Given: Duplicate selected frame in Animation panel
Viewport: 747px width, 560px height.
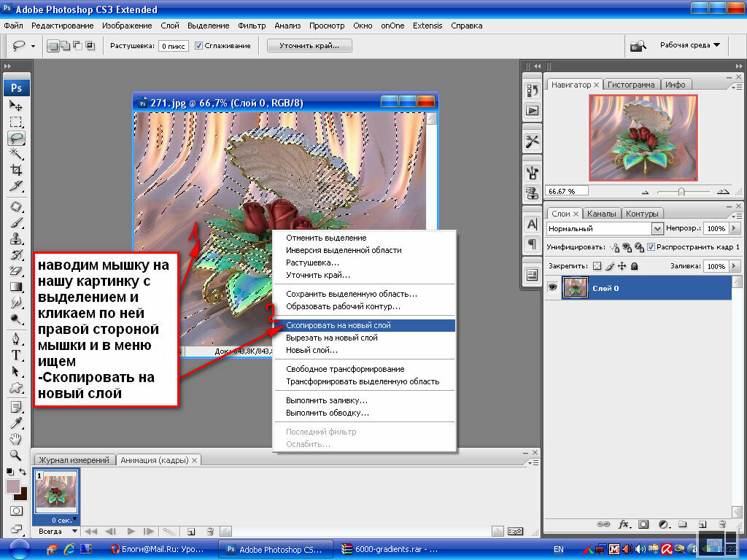Looking at the screenshot, I should (x=191, y=532).
